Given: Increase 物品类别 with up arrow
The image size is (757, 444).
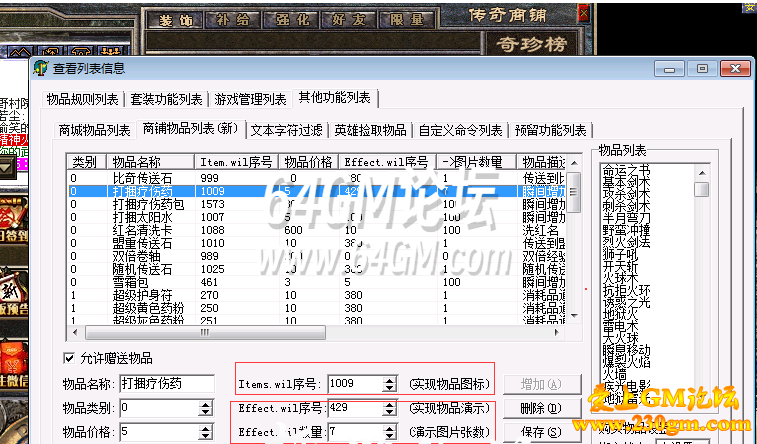Looking at the screenshot, I should pos(206,404).
